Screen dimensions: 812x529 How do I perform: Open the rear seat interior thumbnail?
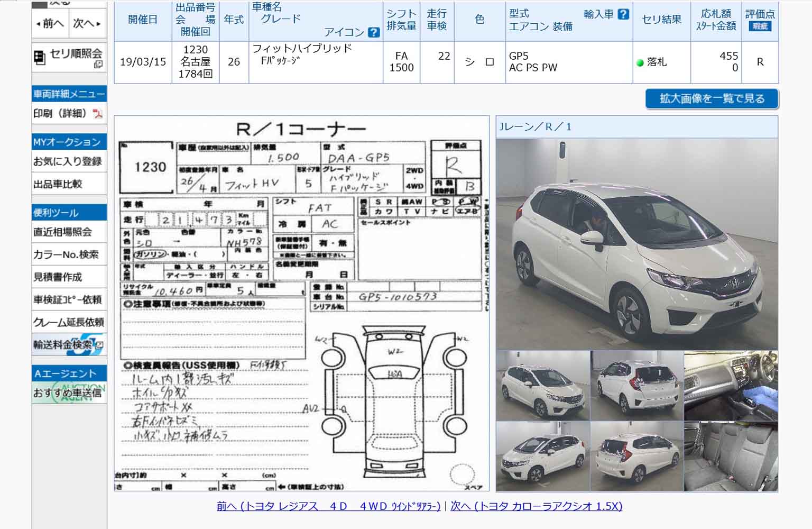click(731, 456)
